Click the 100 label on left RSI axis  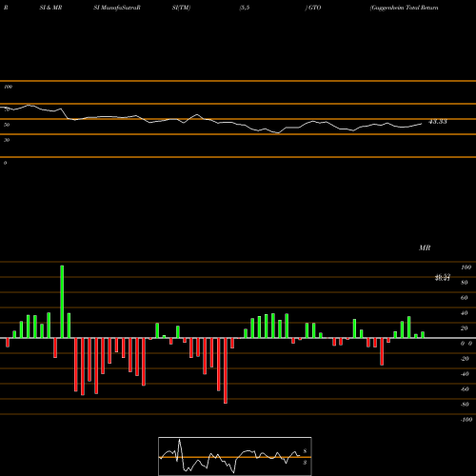click(8, 87)
